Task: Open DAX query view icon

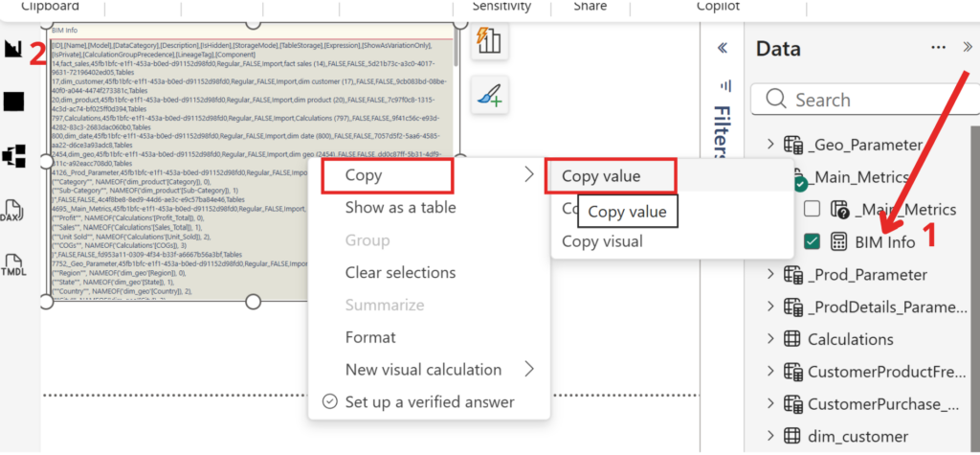Action: click(13, 211)
